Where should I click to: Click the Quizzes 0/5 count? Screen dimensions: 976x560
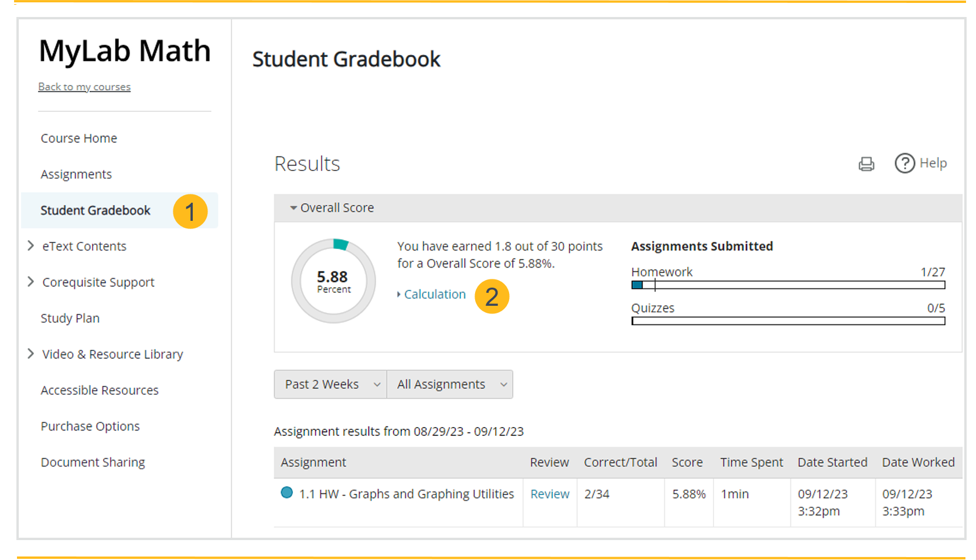coord(936,308)
